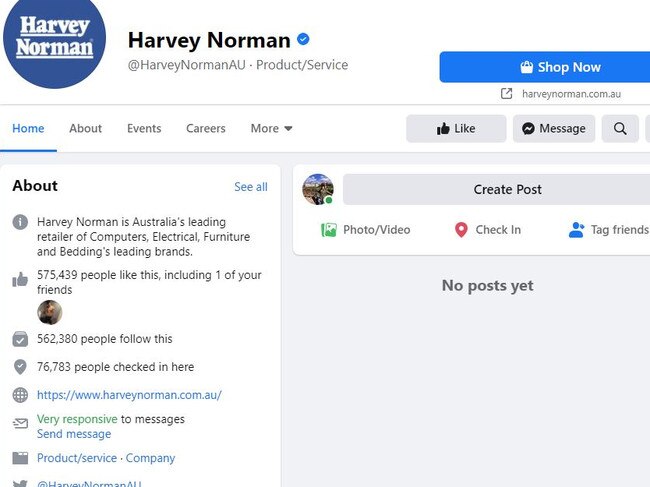The width and height of the screenshot is (650, 487).
Task: Click the Send message link
Action: point(74,434)
